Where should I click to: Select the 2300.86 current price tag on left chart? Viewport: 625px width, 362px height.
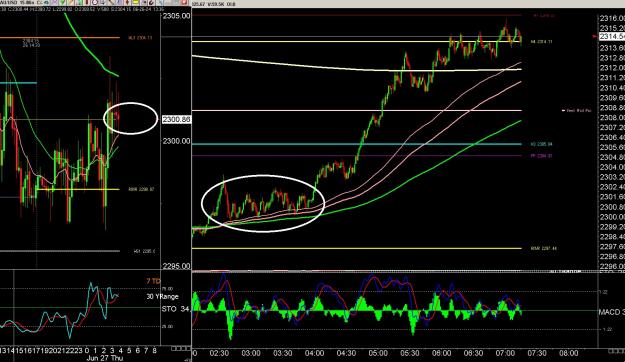click(x=177, y=119)
